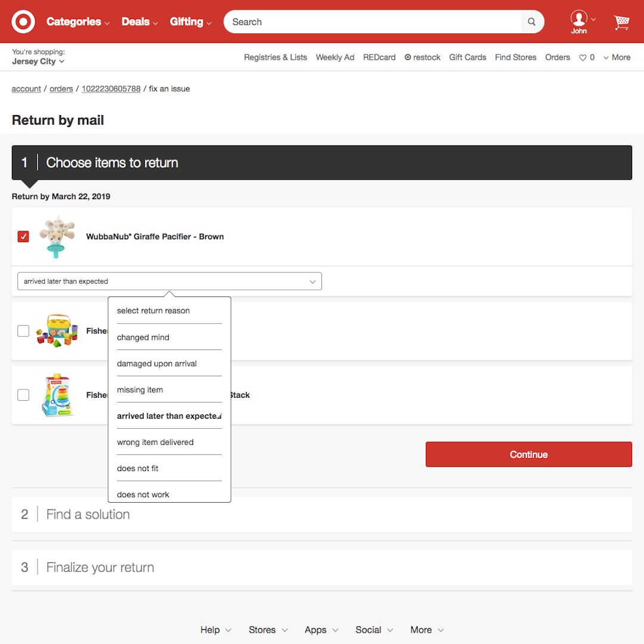Check the Fisher-Price blocks item checkbox
Image resolution: width=644 pixels, height=644 pixels.
[x=23, y=331]
